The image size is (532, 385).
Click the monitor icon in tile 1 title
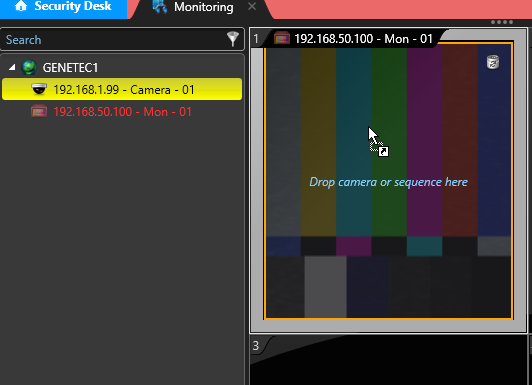pyautogui.click(x=282, y=38)
